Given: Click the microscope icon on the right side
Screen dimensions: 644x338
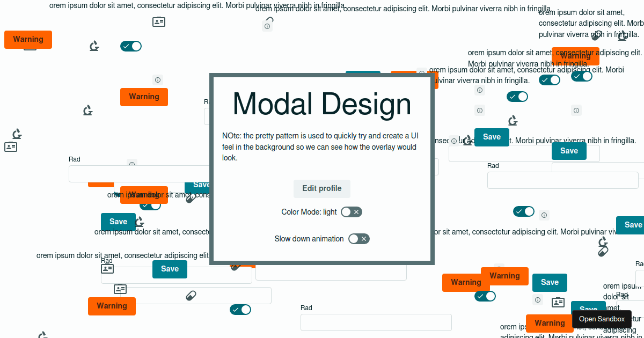Looking at the screenshot, I should (513, 121).
